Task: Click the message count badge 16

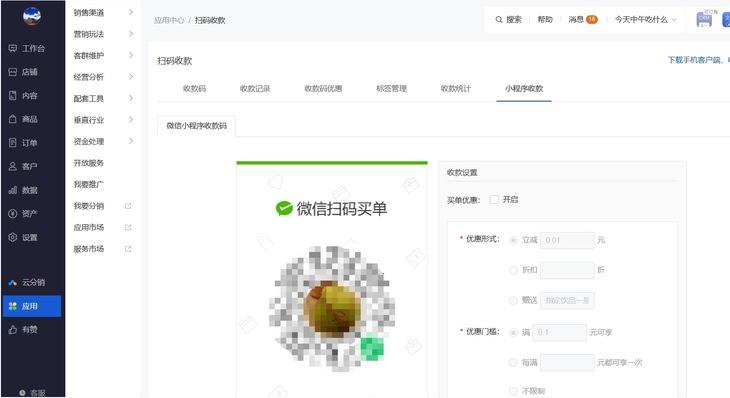Action: [592, 20]
